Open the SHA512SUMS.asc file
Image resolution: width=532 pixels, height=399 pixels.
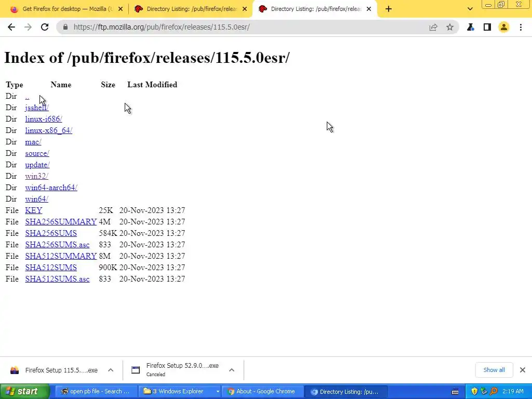[57, 279]
